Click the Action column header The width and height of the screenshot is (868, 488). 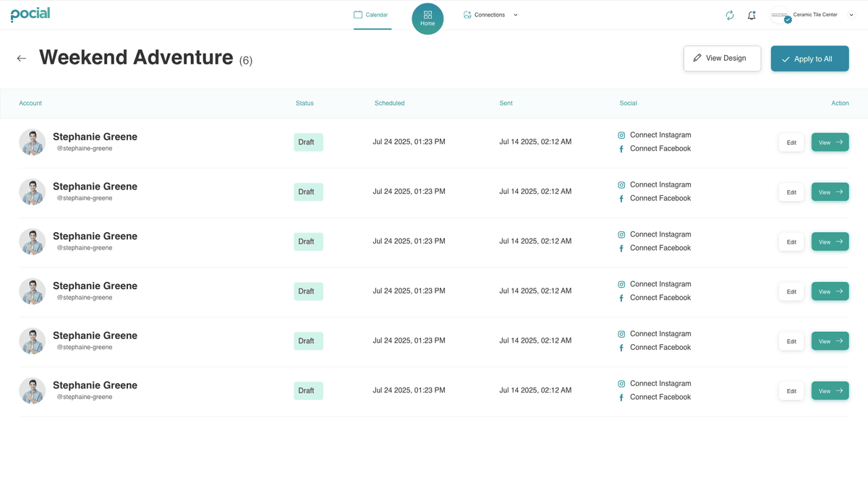tap(840, 103)
